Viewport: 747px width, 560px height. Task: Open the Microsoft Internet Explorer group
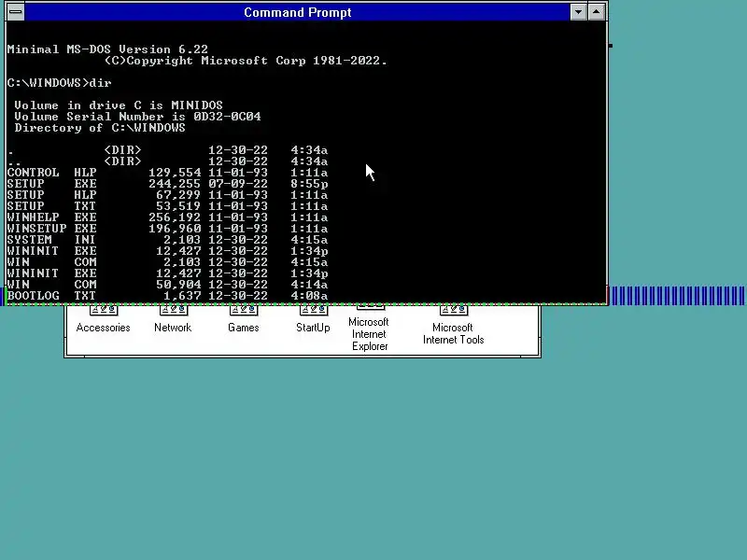coord(369,329)
